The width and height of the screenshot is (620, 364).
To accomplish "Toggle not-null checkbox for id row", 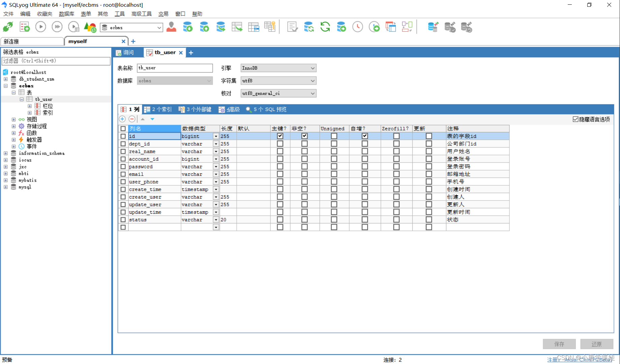I will 304,136.
